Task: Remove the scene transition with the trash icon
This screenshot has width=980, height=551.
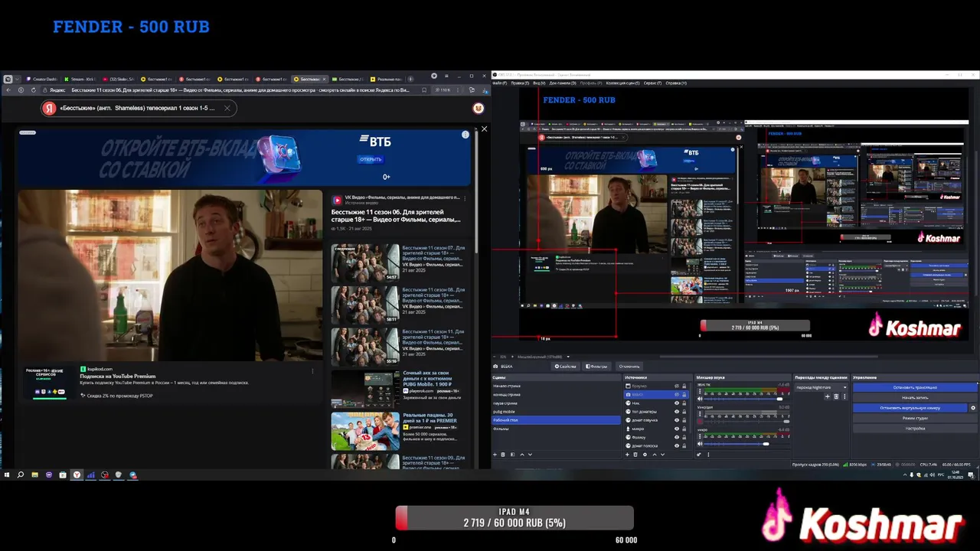Action: 836,396
